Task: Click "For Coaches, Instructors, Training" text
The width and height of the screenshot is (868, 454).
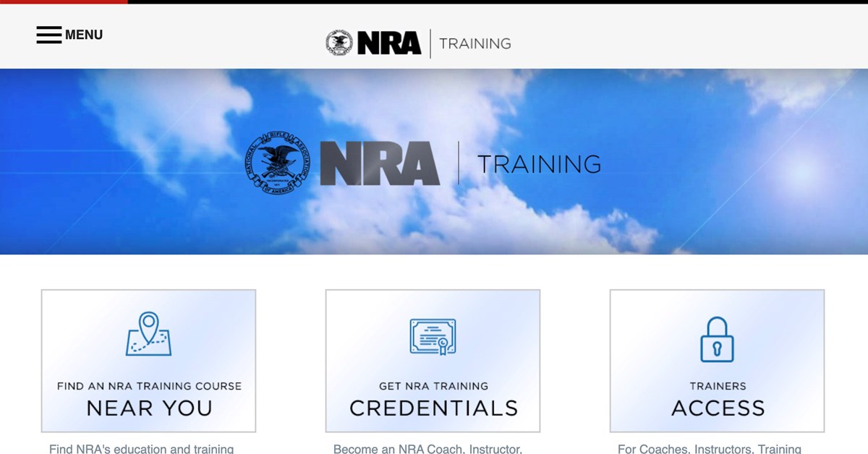Action: [x=710, y=449]
